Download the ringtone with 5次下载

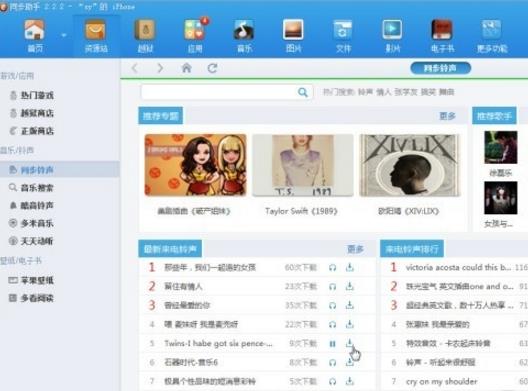pyautogui.click(x=350, y=381)
